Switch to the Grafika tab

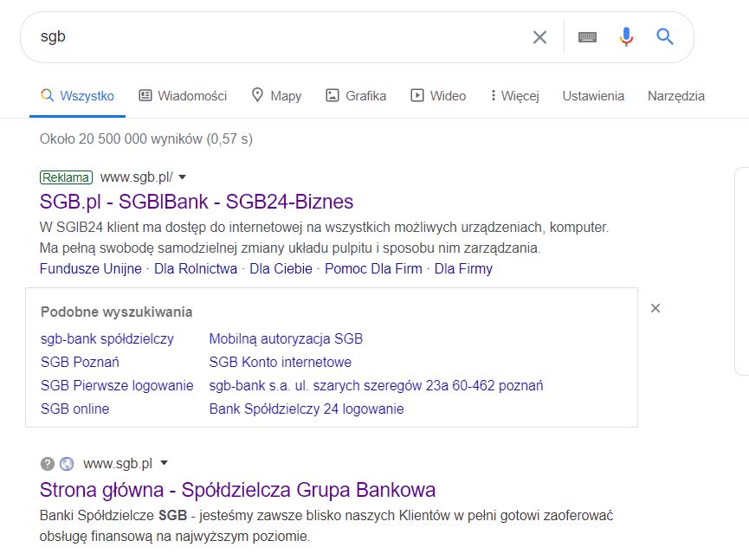356,95
